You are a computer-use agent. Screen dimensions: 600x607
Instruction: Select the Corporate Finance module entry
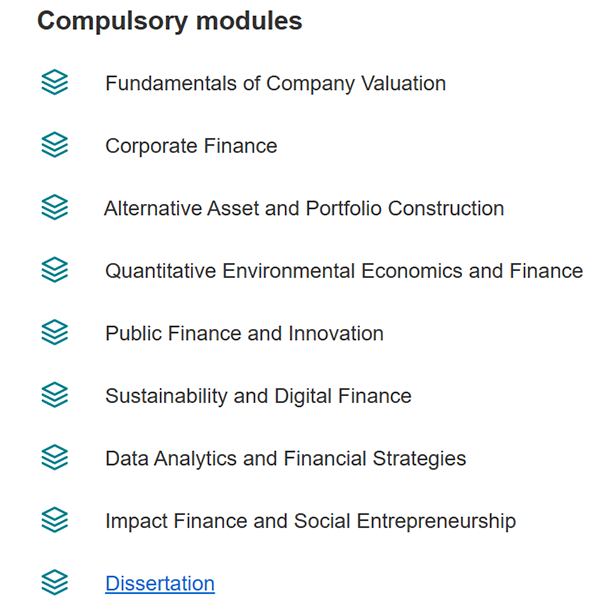click(191, 146)
